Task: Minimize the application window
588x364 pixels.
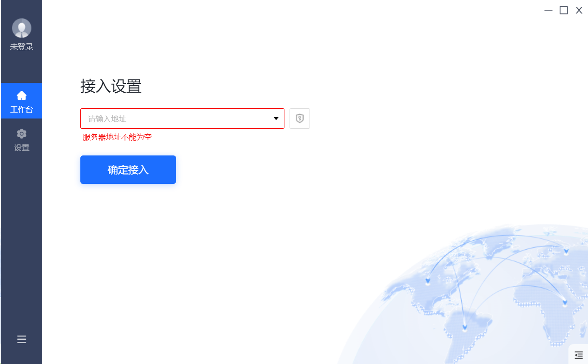Action: coord(548,11)
